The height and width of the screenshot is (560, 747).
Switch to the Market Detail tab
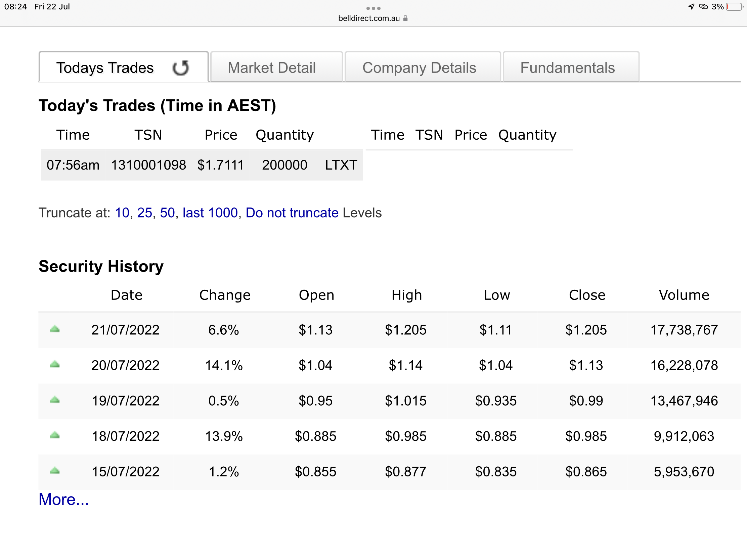[271, 68]
